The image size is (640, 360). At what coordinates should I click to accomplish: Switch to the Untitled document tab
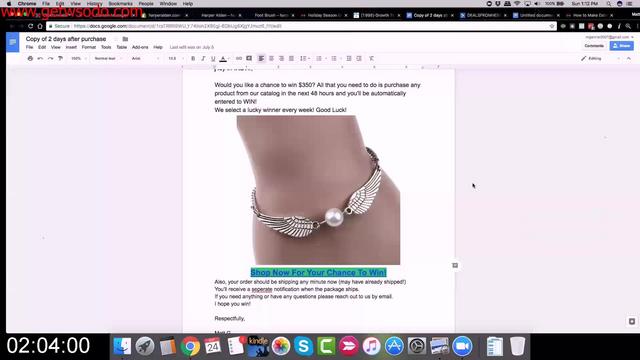[x=536, y=15]
